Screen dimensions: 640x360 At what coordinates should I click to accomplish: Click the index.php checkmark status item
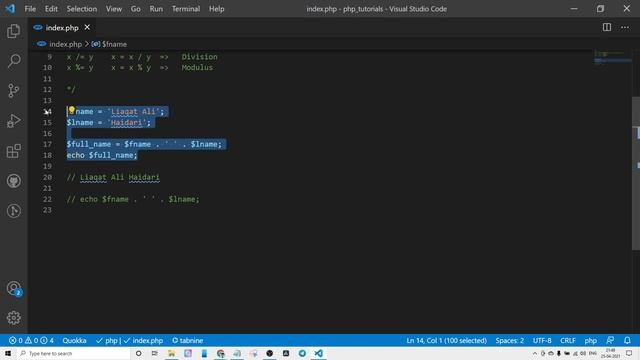[x=143, y=340]
